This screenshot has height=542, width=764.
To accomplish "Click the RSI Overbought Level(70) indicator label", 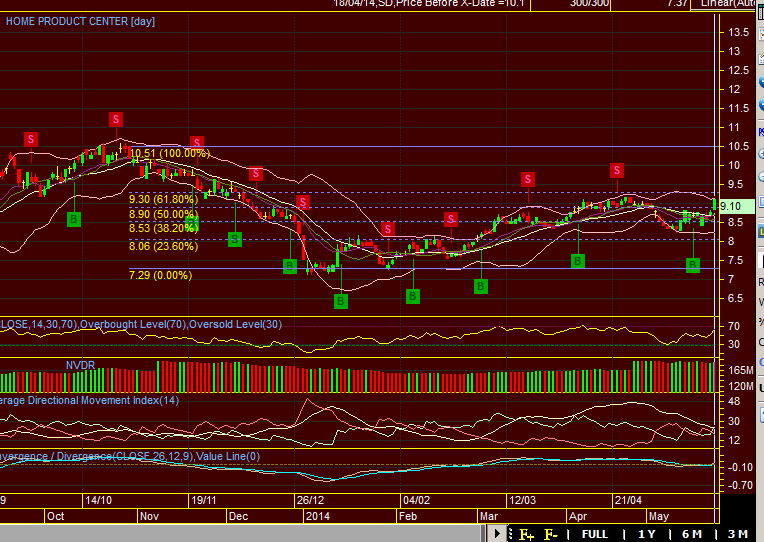I will coord(133,324).
